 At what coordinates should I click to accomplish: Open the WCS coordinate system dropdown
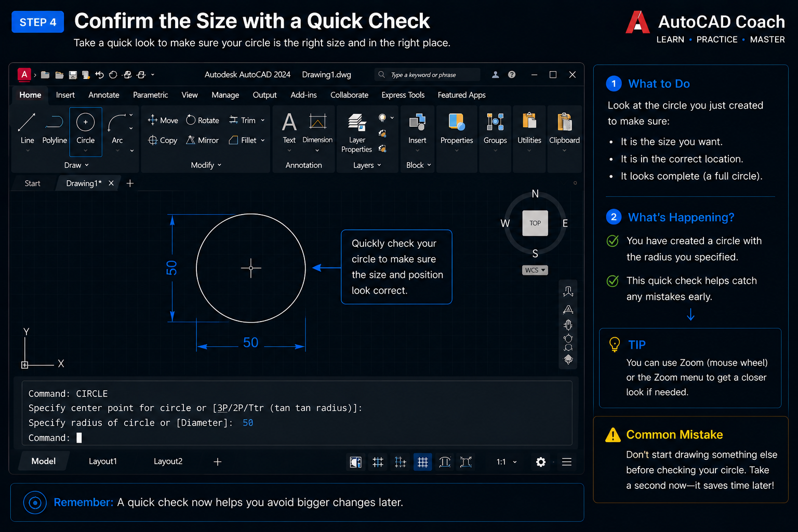[x=535, y=270]
